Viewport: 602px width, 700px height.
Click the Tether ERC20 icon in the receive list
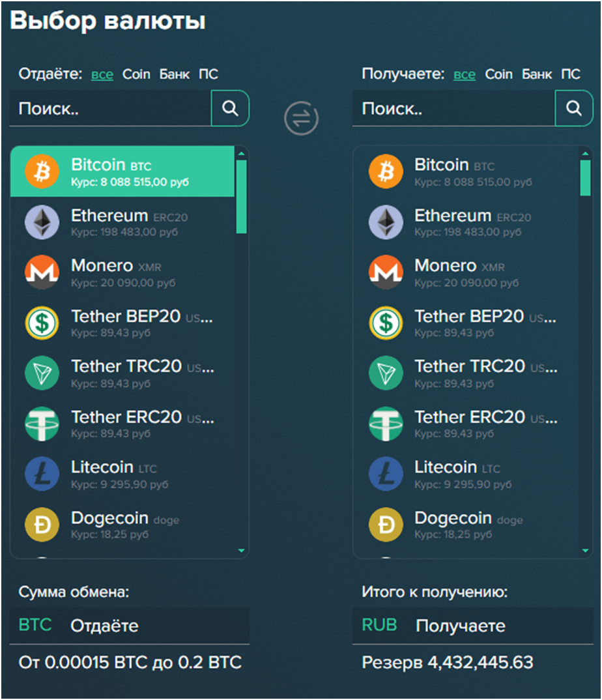(x=386, y=424)
